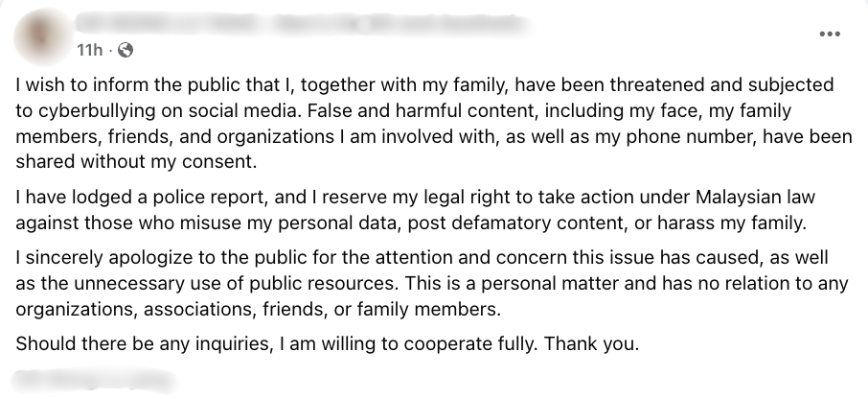Click the word 'cyberbullying' in the post
The image size is (868, 399).
pyautogui.click(x=93, y=111)
